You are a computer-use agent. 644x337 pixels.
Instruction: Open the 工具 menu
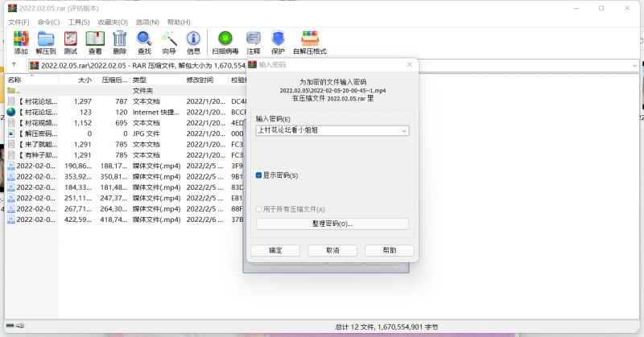79,22
